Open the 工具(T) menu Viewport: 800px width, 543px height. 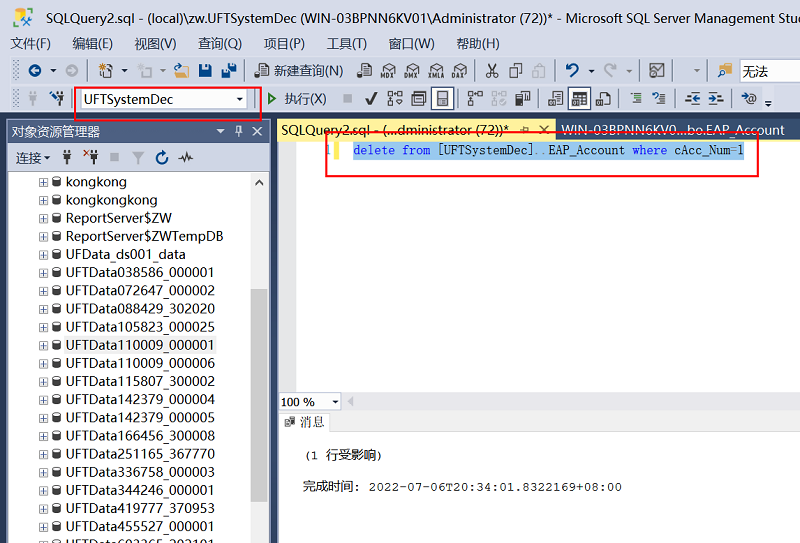[x=346, y=44]
